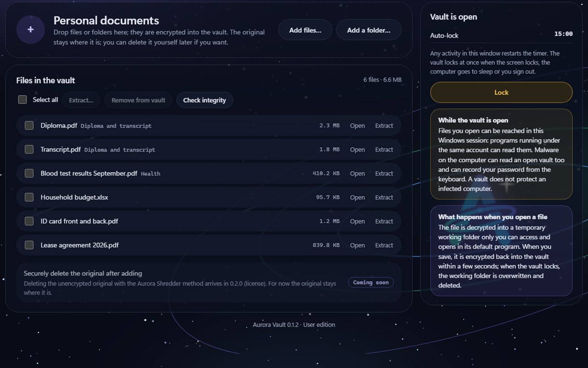The width and height of the screenshot is (588, 368).
Task: Open Blood test results September.pdf
Action: pos(357,173)
